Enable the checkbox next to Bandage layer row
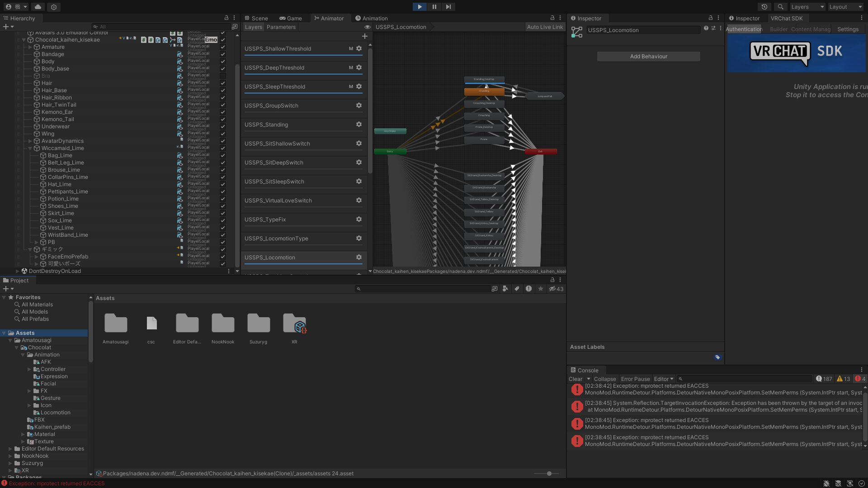Image resolution: width=868 pixels, height=488 pixels. tap(222, 54)
